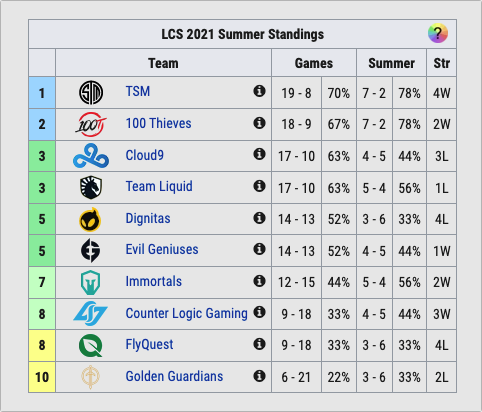Click the TSM logo image
Viewport: 482px width, 412px height.
[x=91, y=92]
